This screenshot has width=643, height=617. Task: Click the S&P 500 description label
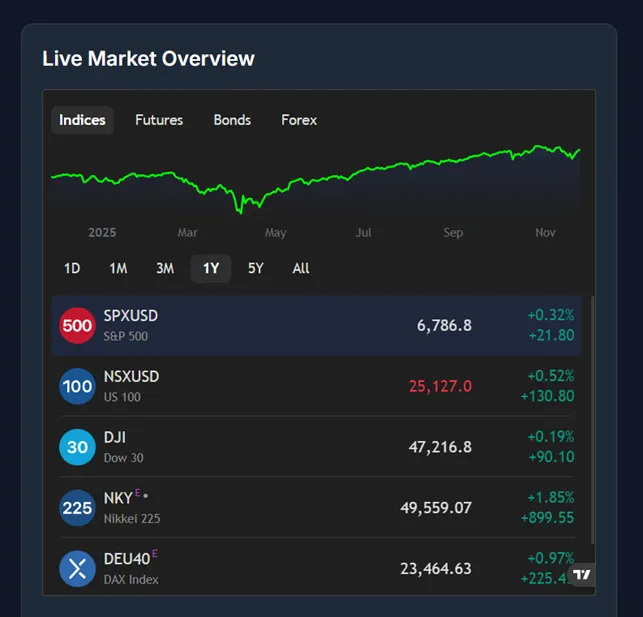tap(125, 336)
